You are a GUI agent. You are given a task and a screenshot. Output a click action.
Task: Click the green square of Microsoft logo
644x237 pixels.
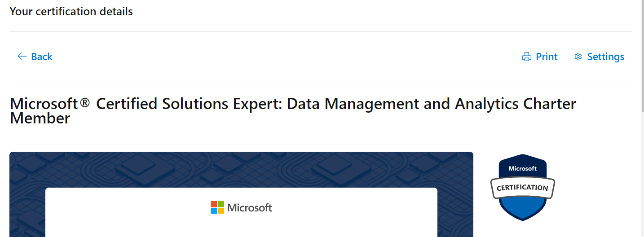(x=221, y=204)
